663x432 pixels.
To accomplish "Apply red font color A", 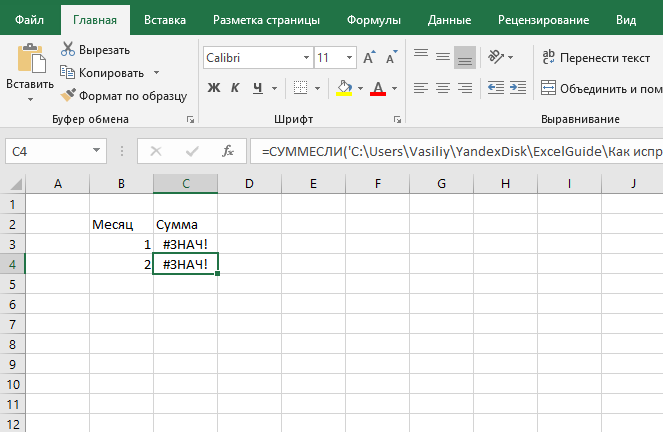I will point(378,88).
